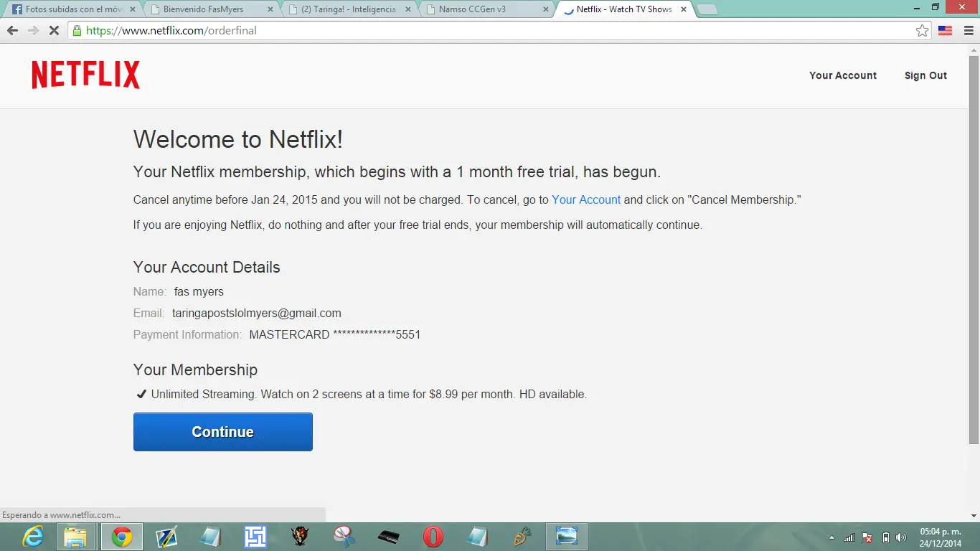Image resolution: width=980 pixels, height=551 pixels.
Task: Open the black console icon on the taskbar
Action: 388,537
